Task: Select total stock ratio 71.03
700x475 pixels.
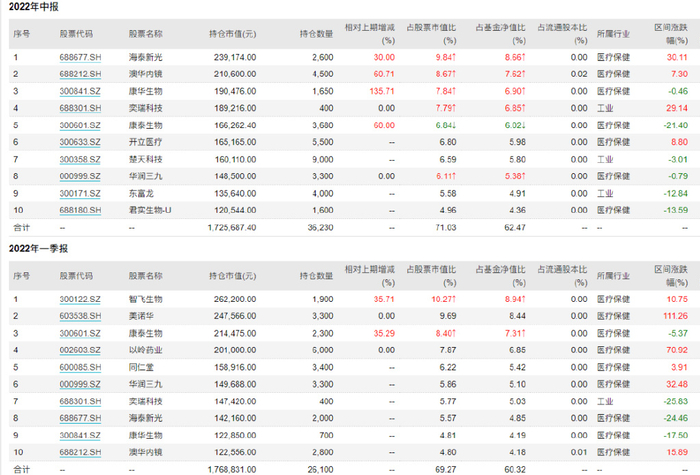Action: click(x=446, y=228)
